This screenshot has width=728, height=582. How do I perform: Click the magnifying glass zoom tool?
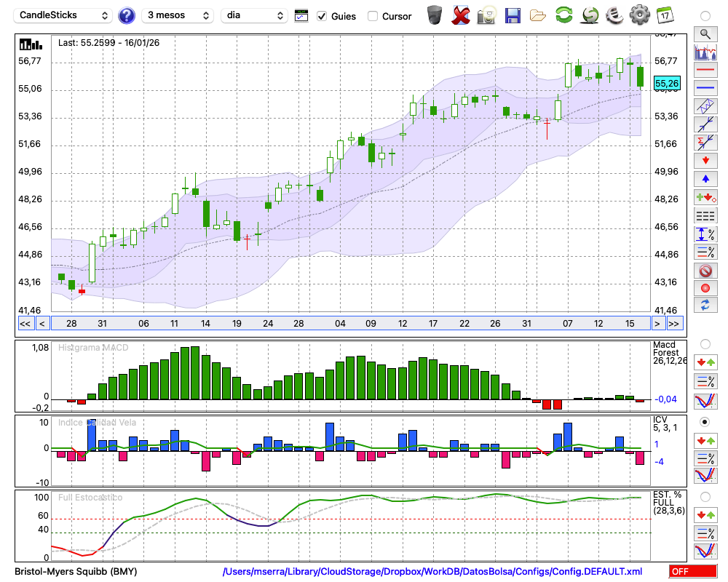(705, 33)
